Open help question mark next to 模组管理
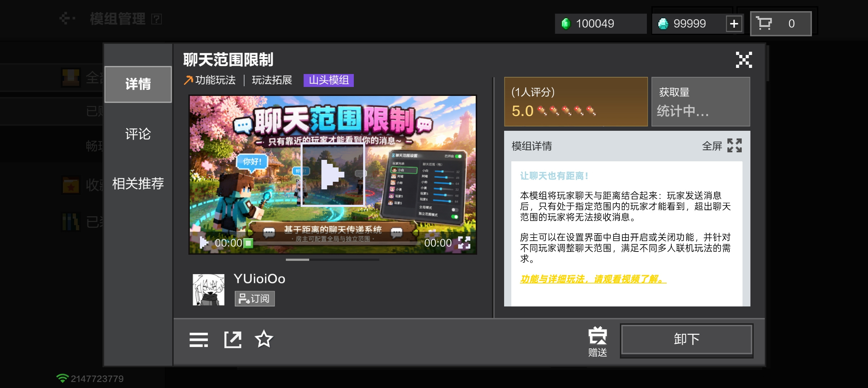Image resolution: width=868 pixels, height=388 pixels. [156, 19]
